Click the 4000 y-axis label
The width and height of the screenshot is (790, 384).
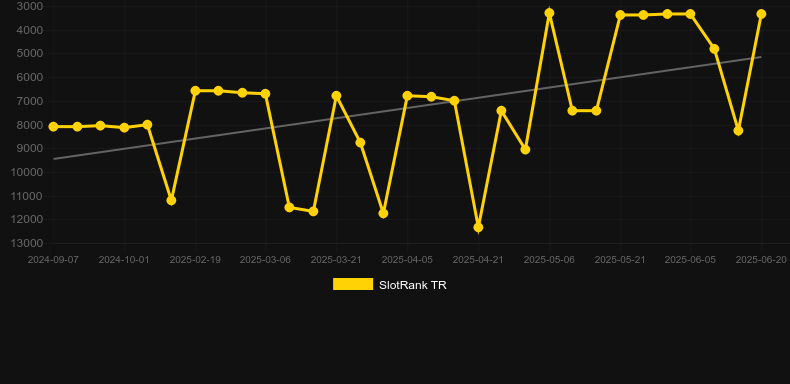(30, 30)
